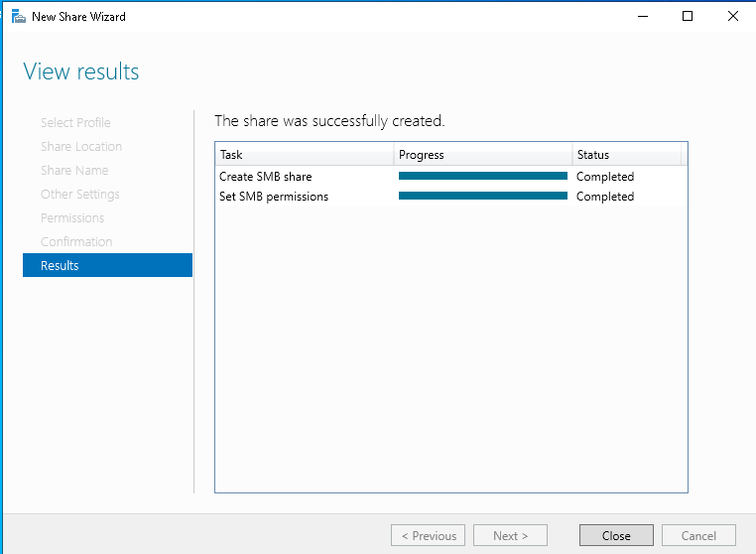Click the Cancel button
Screen dimensions: 756x554
[x=698, y=535]
